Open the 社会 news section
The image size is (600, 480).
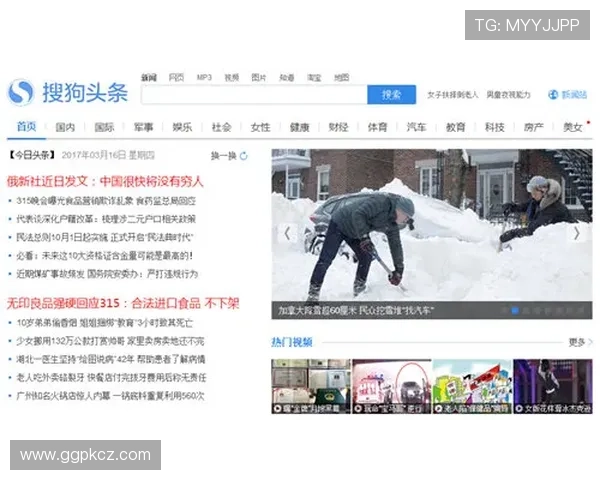(x=221, y=127)
